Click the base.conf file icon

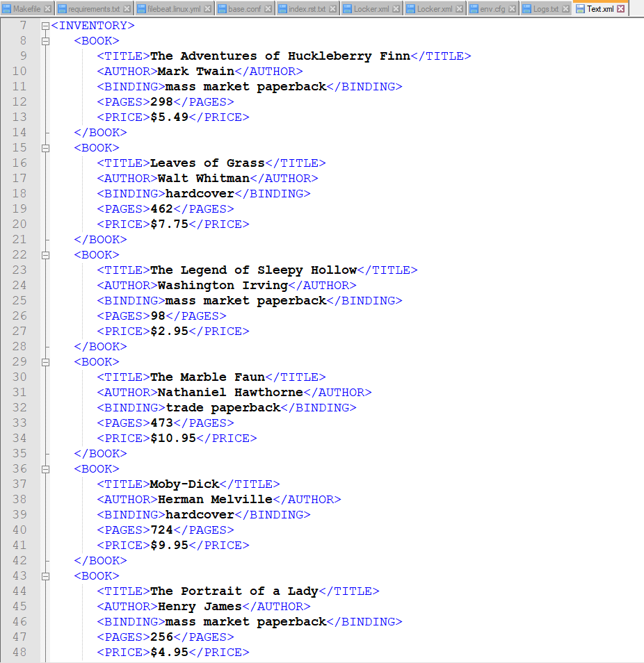point(222,9)
